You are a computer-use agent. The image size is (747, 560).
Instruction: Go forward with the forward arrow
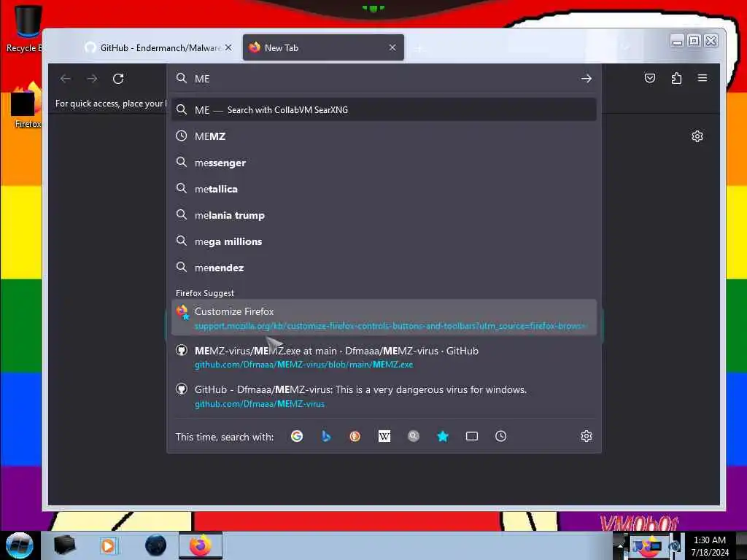[x=92, y=79]
